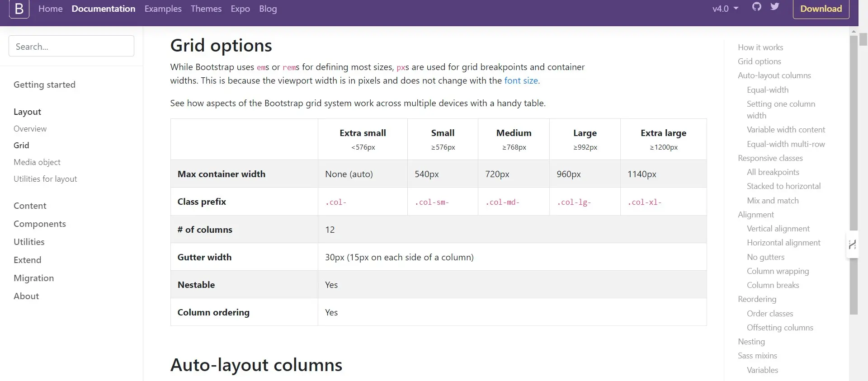This screenshot has height=381, width=868.
Task: Open the GitHub icon link
Action: click(757, 7)
